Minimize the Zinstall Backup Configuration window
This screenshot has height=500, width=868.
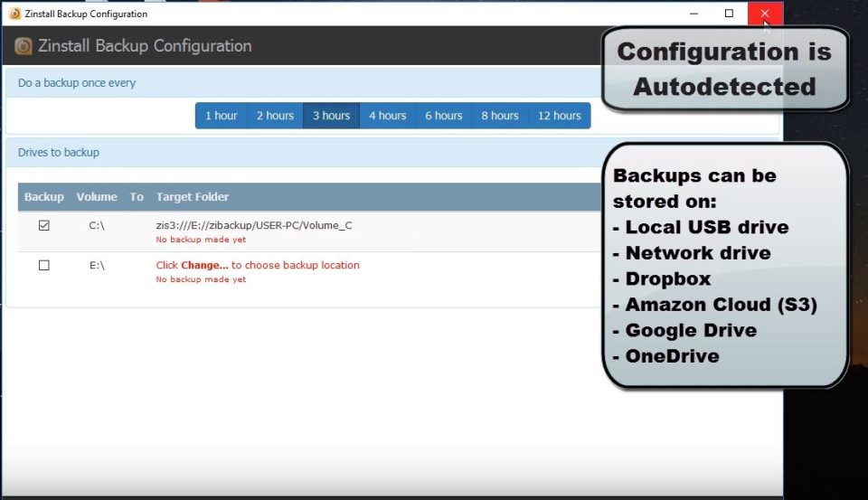pos(693,14)
